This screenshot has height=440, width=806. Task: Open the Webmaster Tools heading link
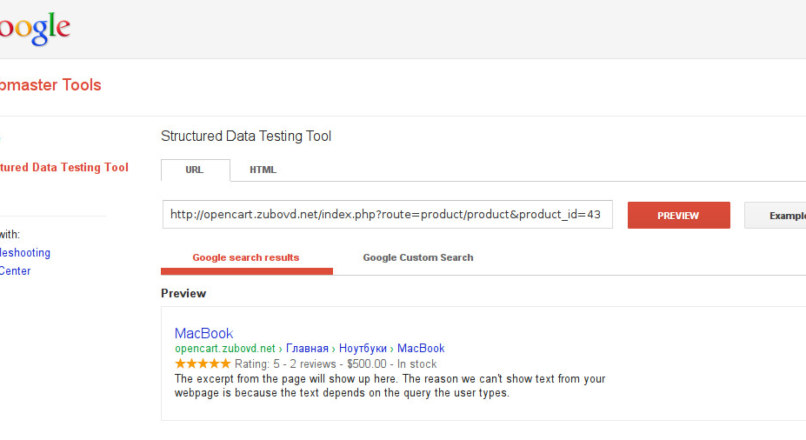point(50,85)
